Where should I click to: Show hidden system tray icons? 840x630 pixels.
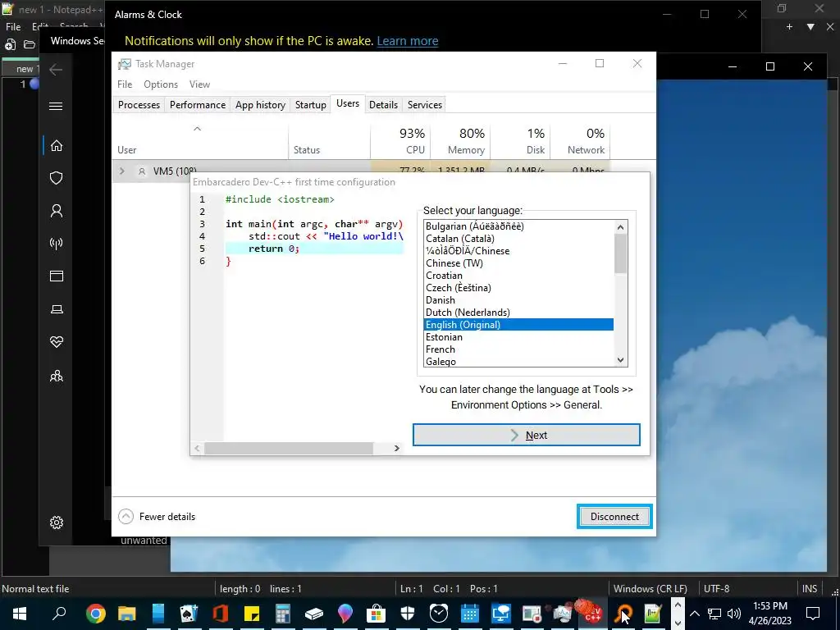point(694,614)
